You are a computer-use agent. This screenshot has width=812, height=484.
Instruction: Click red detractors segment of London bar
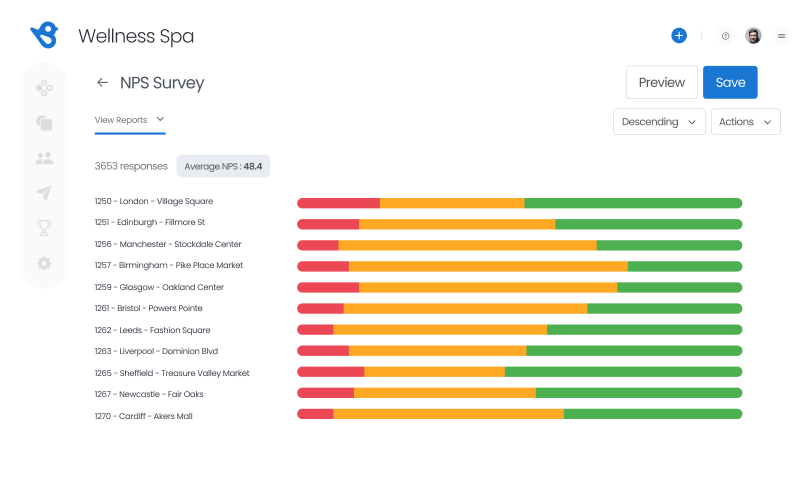[339, 203]
